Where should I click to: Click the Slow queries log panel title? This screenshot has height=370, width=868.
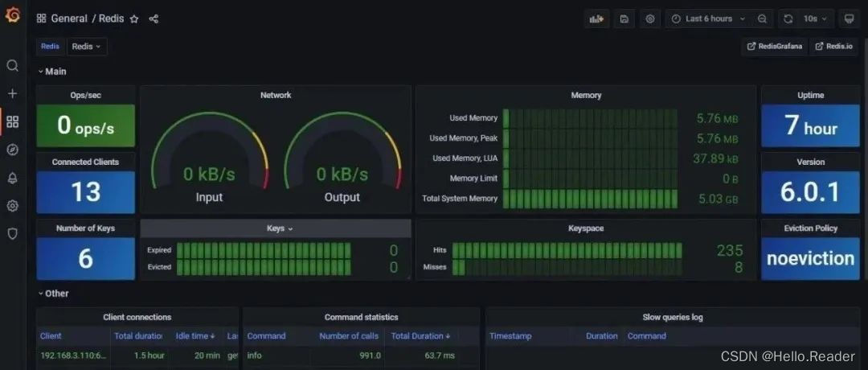(673, 318)
